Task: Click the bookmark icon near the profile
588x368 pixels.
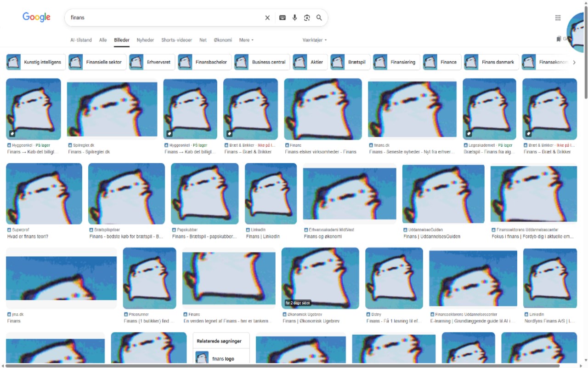Action: [559, 39]
